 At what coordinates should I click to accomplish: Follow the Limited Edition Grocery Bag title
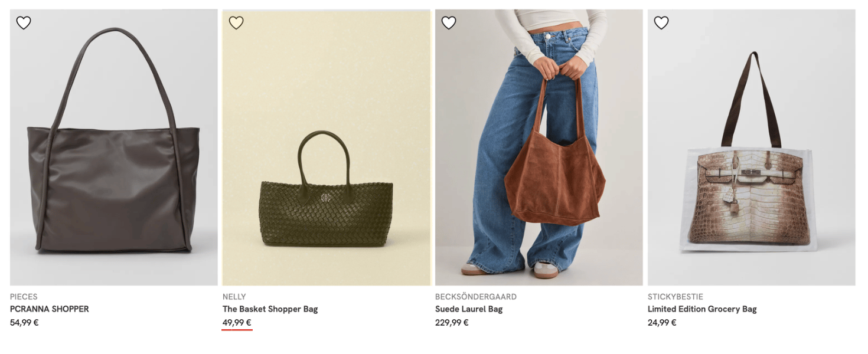point(702,309)
